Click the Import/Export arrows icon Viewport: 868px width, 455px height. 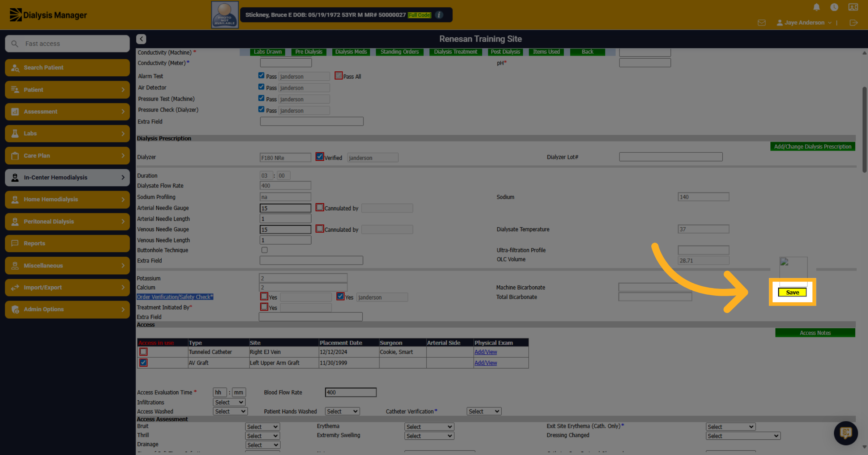[15, 287]
